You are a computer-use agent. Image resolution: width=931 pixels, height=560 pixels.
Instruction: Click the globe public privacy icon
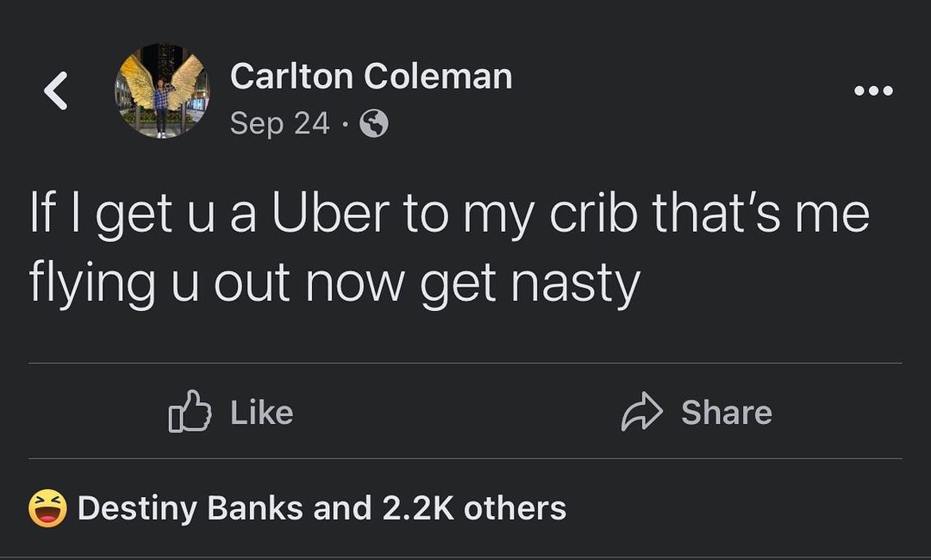(373, 124)
